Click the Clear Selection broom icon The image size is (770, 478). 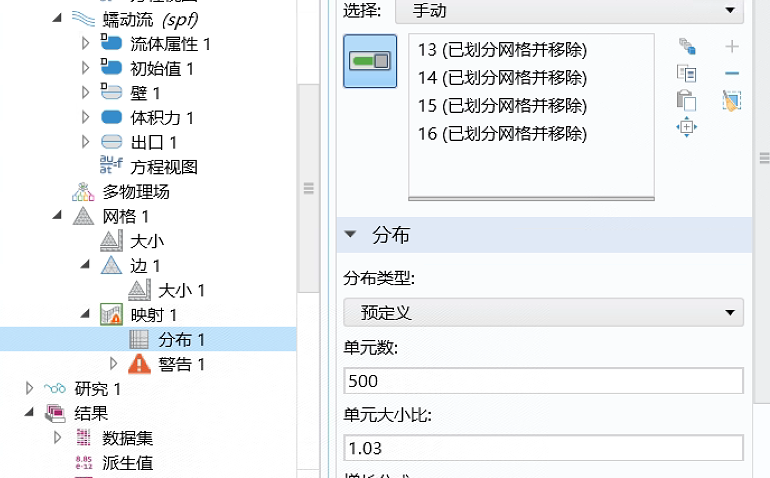click(732, 100)
